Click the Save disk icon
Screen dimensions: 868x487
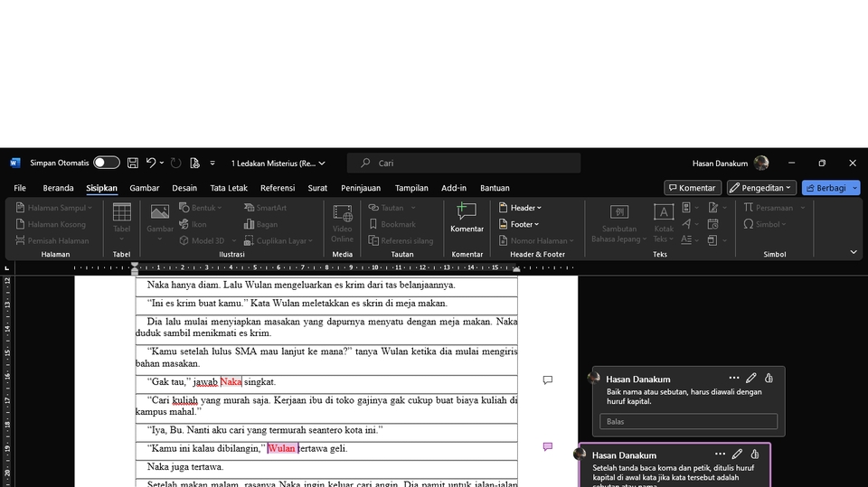click(133, 163)
